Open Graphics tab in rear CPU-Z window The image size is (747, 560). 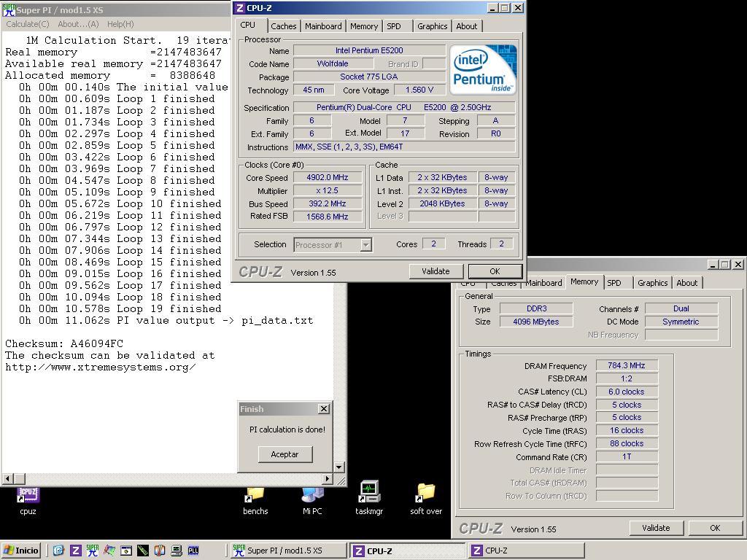tap(653, 283)
